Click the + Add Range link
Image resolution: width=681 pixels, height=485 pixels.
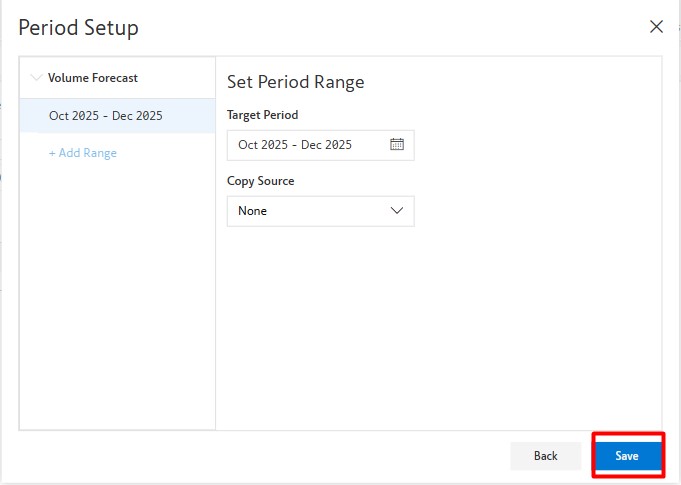click(x=83, y=153)
